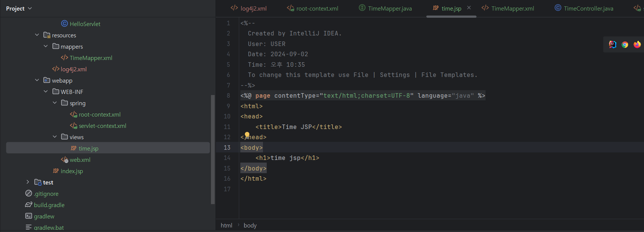Select the webapp folder
Screen dimensions: 644x232
[62, 80]
